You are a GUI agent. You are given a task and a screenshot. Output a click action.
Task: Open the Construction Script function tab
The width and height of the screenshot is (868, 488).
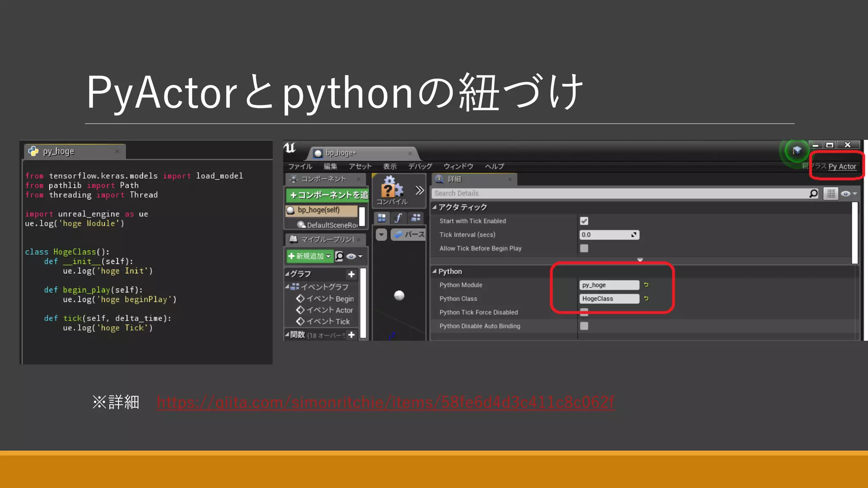(398, 218)
